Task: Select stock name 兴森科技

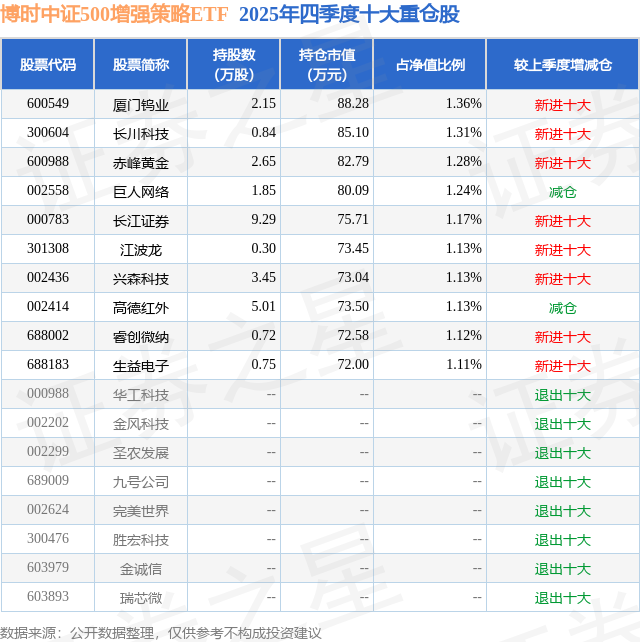Action: click(x=141, y=280)
